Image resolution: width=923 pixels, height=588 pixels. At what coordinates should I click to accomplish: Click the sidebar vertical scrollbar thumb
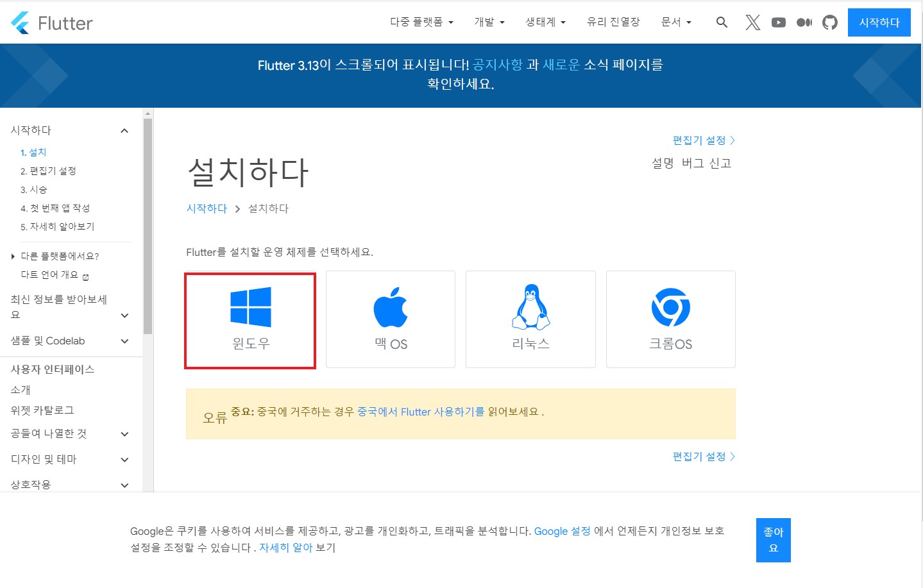(x=148, y=226)
